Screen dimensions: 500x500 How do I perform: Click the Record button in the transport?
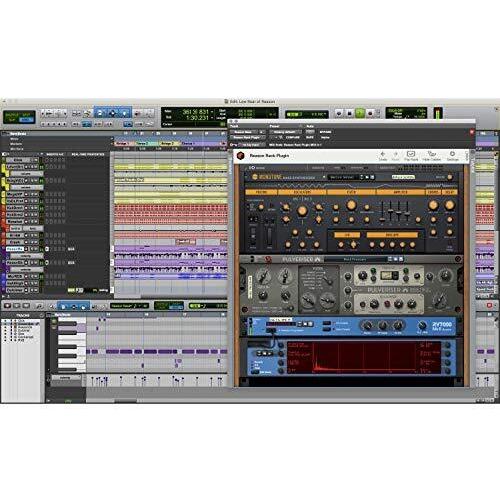pyautogui.click(x=370, y=113)
